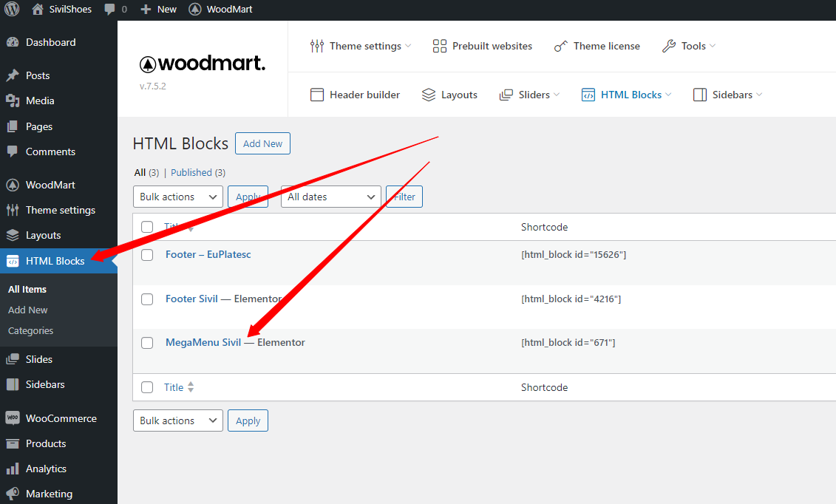Click the Pages icon in sidebar

pyautogui.click(x=13, y=126)
